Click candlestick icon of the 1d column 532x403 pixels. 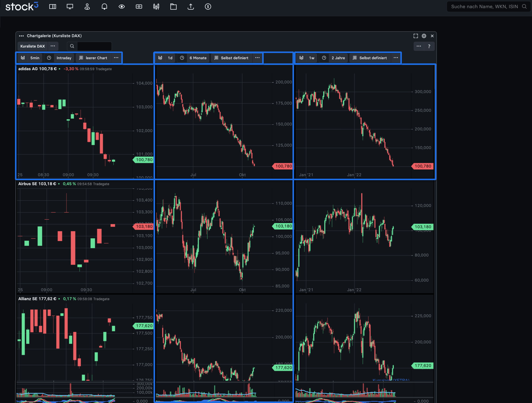click(160, 58)
